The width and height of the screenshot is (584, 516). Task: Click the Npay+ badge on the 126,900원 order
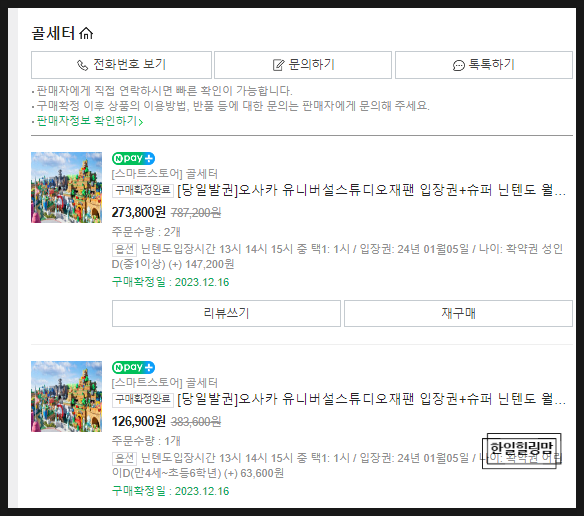pos(133,367)
